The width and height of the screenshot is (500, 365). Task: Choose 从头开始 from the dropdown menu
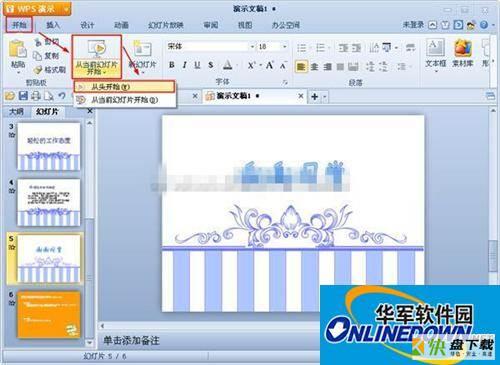pos(124,87)
